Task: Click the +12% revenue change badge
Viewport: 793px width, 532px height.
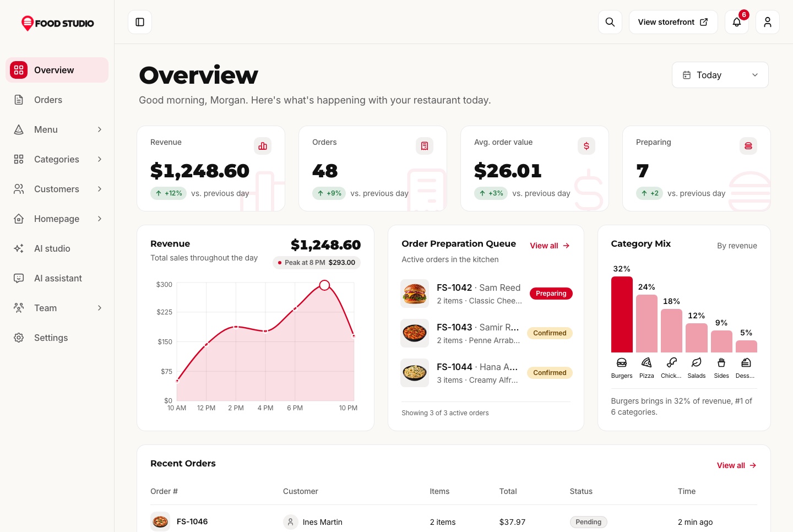Action: coord(169,193)
